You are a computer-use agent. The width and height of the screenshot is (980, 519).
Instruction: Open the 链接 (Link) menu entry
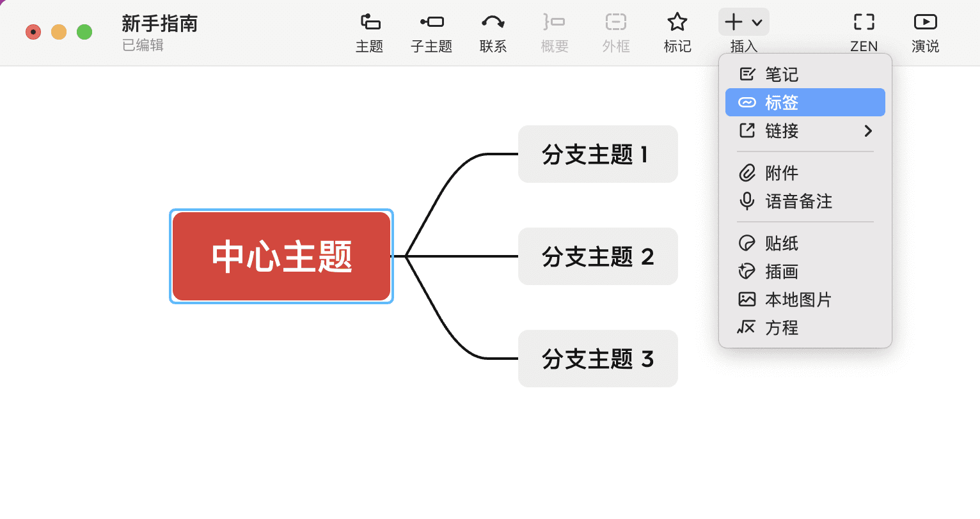pos(805,130)
